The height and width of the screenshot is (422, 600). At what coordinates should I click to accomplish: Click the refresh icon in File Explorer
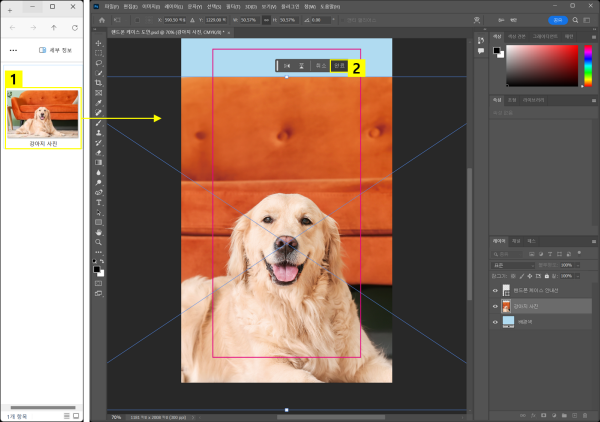coord(76,28)
